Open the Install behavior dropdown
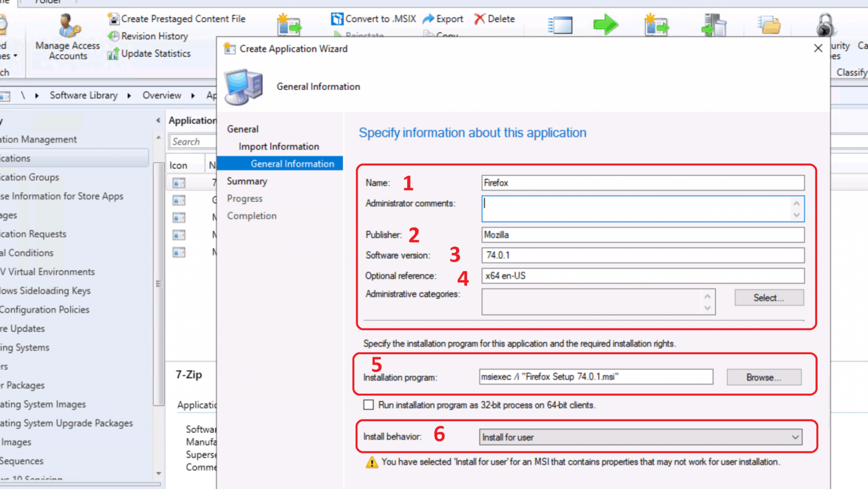Image resolution: width=868 pixels, height=489 pixels. [x=796, y=437]
